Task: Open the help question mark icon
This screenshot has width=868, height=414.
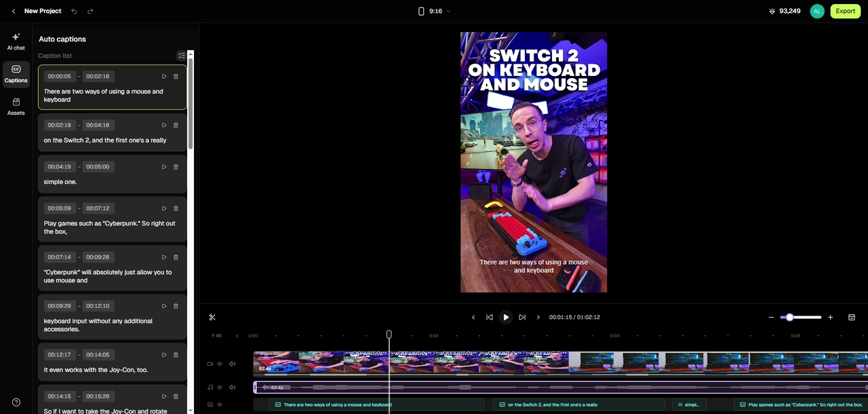Action: [16, 402]
